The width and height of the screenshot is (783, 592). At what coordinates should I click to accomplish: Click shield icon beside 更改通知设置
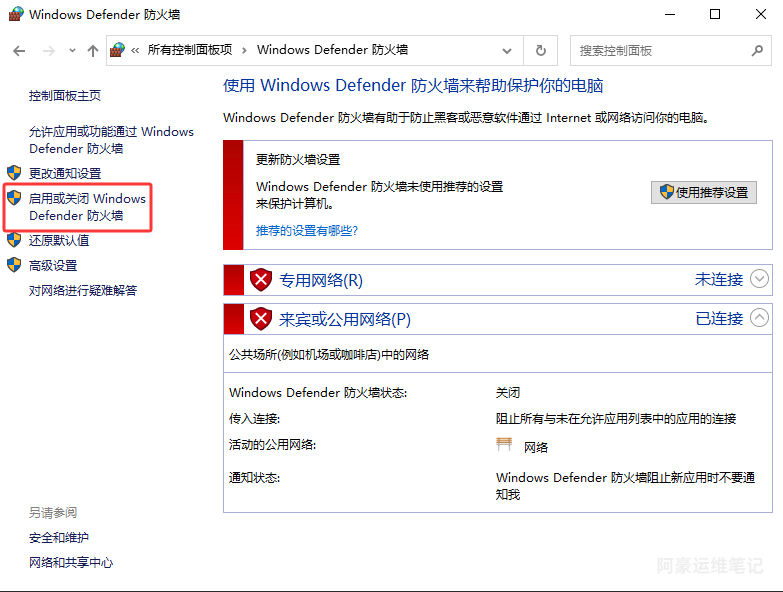click(x=14, y=173)
